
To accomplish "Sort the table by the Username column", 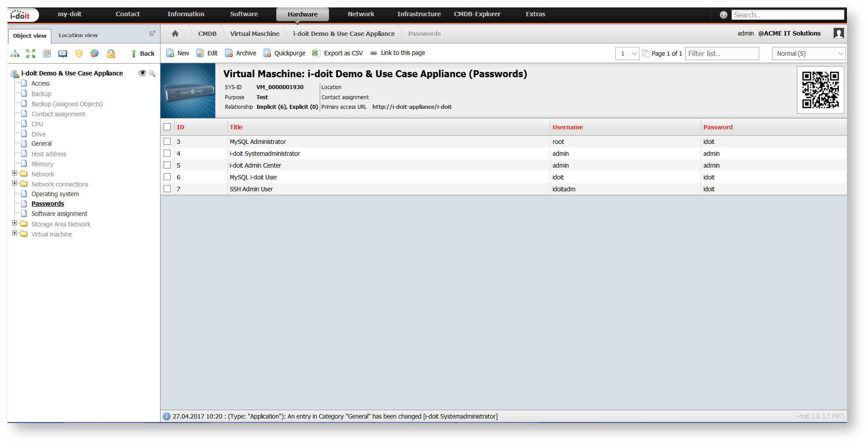I will pyautogui.click(x=568, y=127).
